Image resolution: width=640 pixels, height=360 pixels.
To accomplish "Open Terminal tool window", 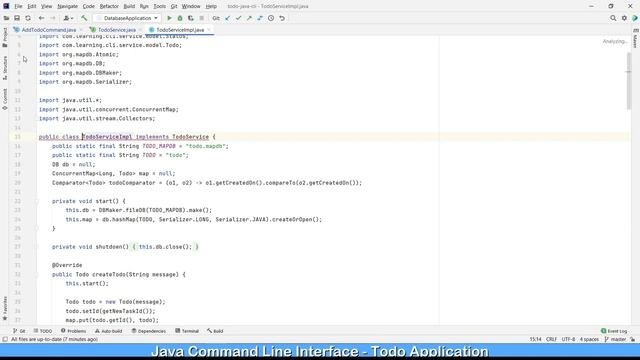I will 187,331.
